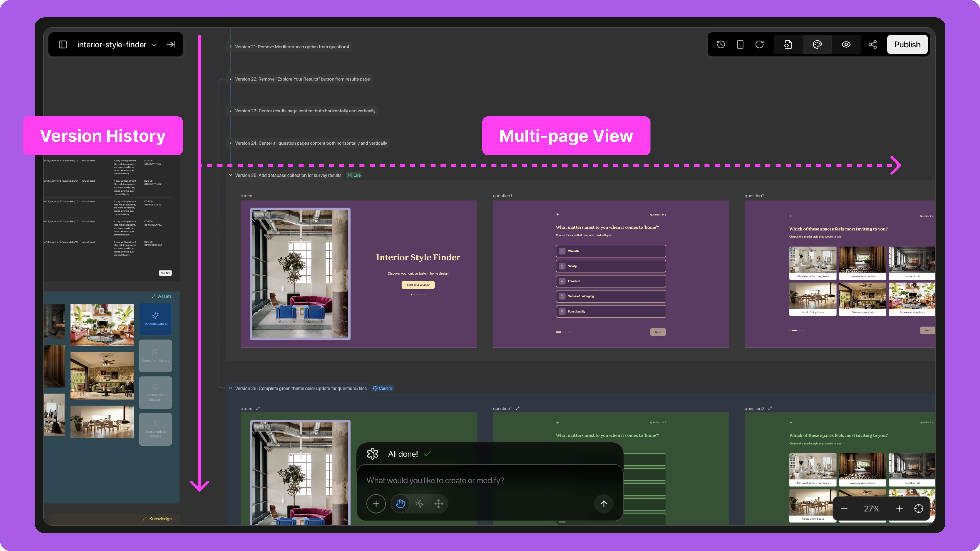Click the send arrow button
This screenshot has height=551, width=980.
tap(603, 504)
